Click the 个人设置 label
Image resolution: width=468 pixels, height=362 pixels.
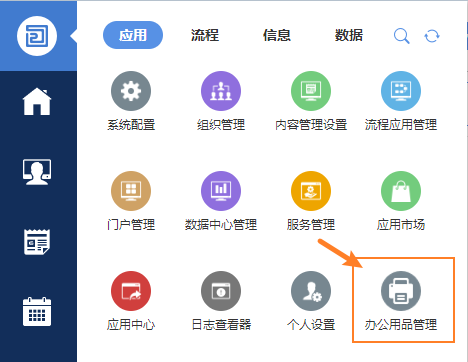[x=311, y=325]
